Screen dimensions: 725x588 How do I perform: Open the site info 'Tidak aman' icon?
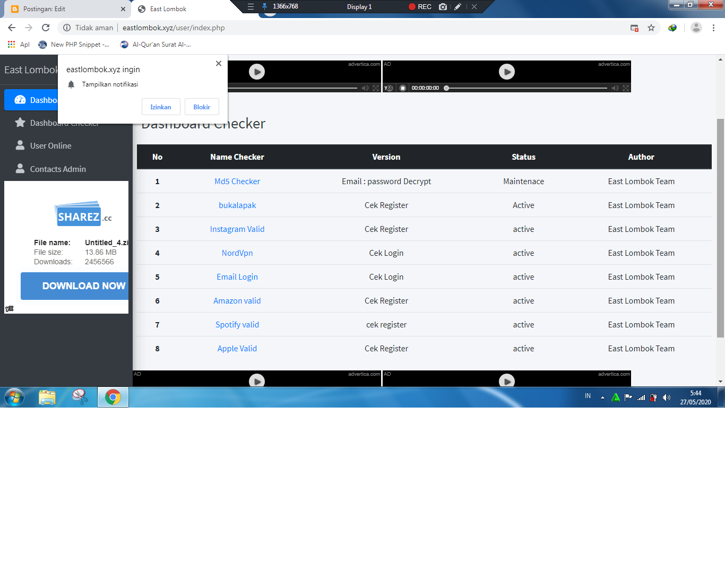pos(67,28)
